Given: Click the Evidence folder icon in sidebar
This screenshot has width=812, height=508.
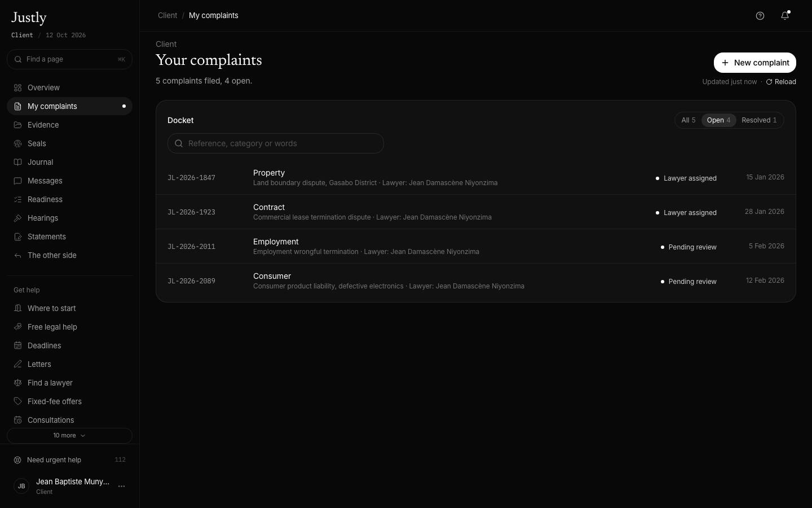Looking at the screenshot, I should tap(18, 125).
